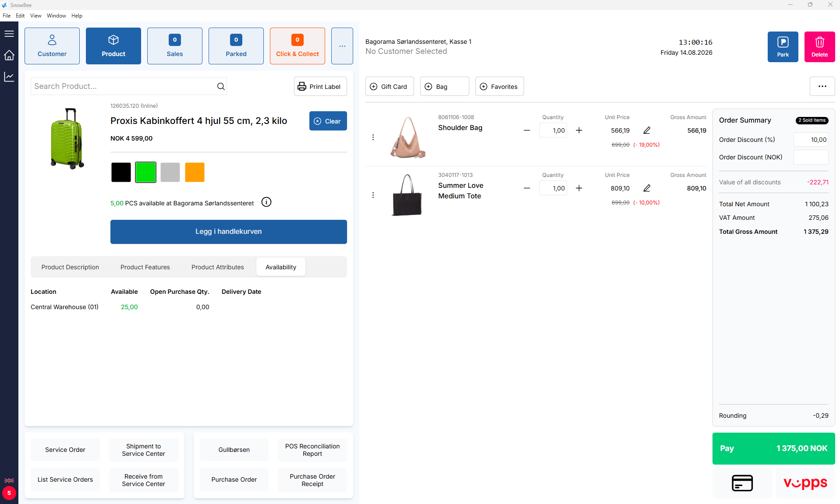Screen dimensions: 840x504
Task: Clear the selected product
Action: [328, 121]
